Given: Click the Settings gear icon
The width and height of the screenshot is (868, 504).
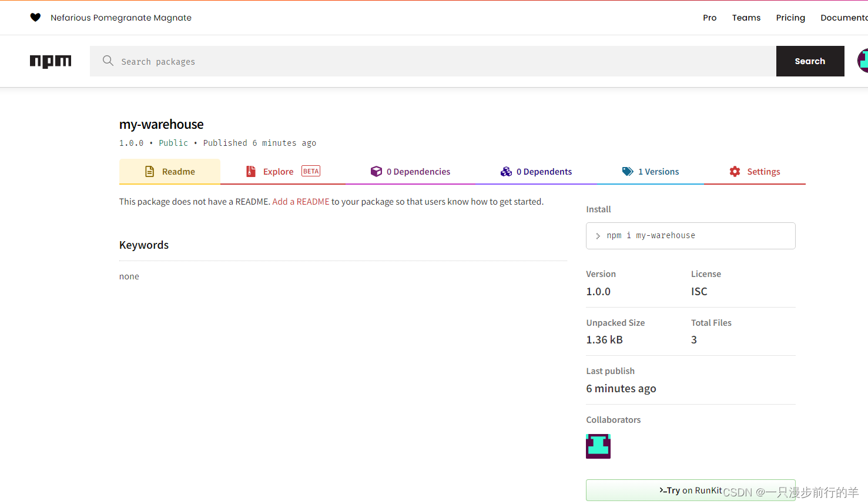Looking at the screenshot, I should (x=735, y=172).
